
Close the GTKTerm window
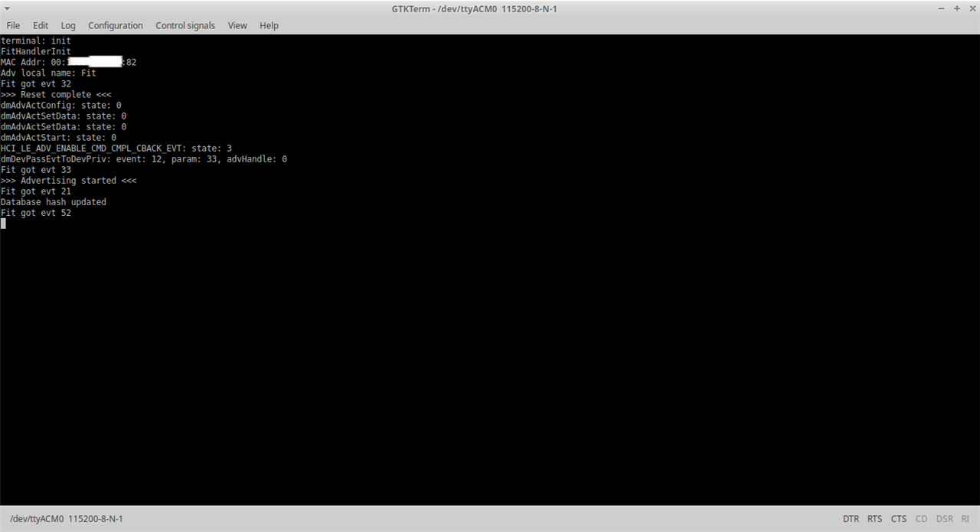[971, 8]
